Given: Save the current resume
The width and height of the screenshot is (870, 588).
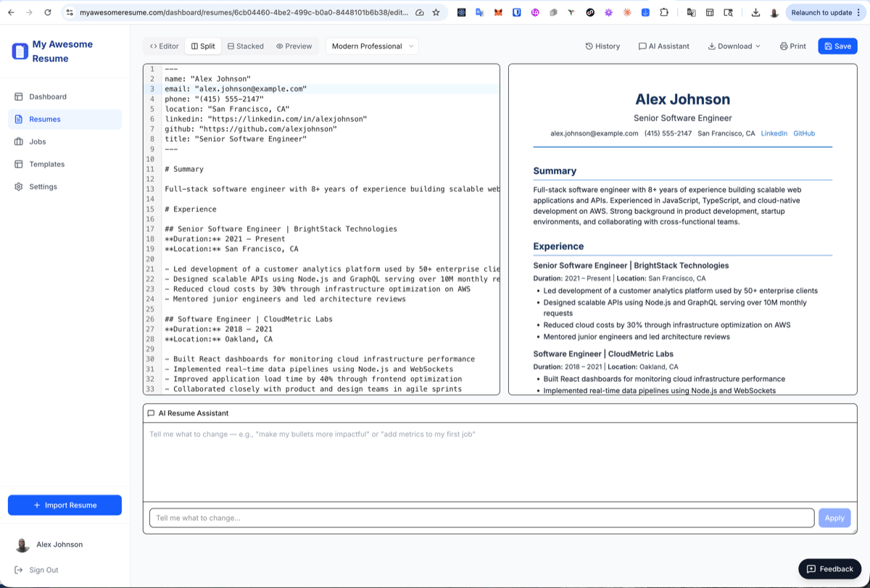Looking at the screenshot, I should pos(837,46).
